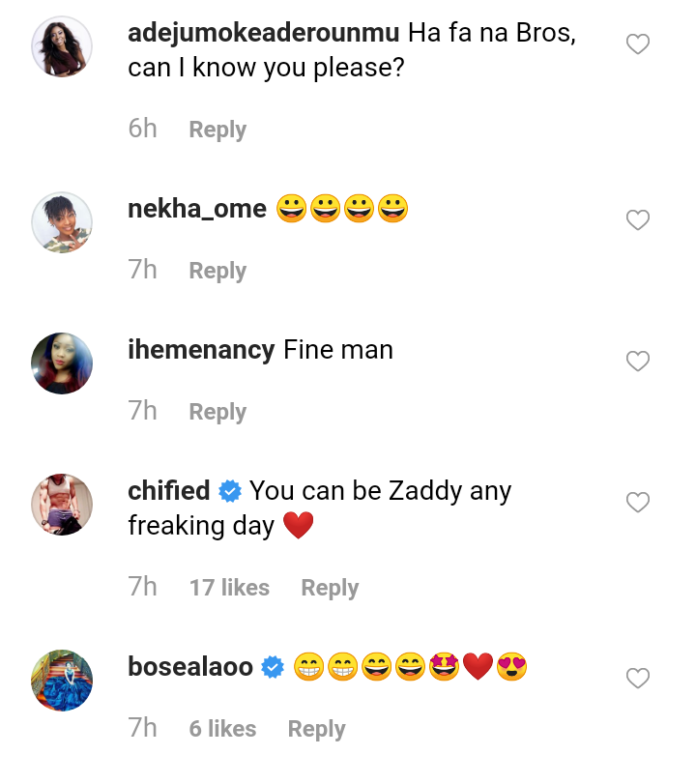Show the 6 likes on bosealaoo's comment
The height and width of the screenshot is (784, 696).
(222, 729)
